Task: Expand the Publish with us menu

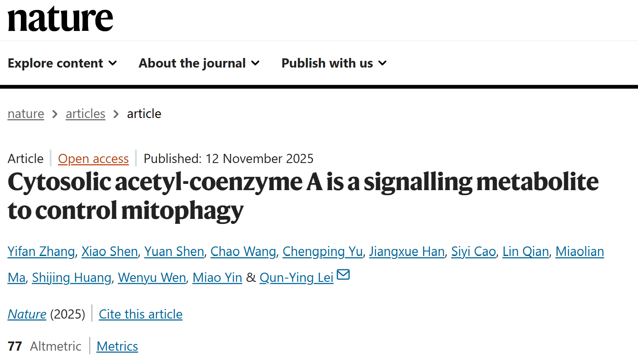Action: point(334,63)
